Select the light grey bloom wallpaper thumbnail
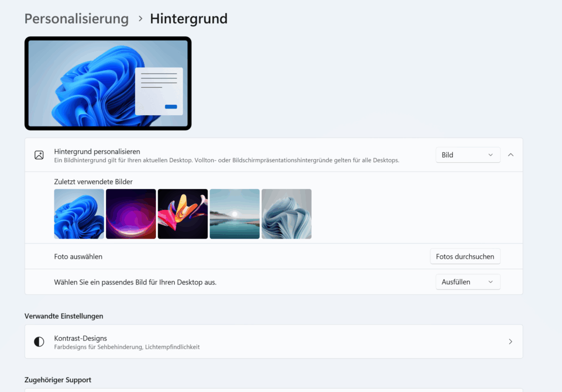Image resolution: width=562 pixels, height=392 pixels. pos(286,214)
